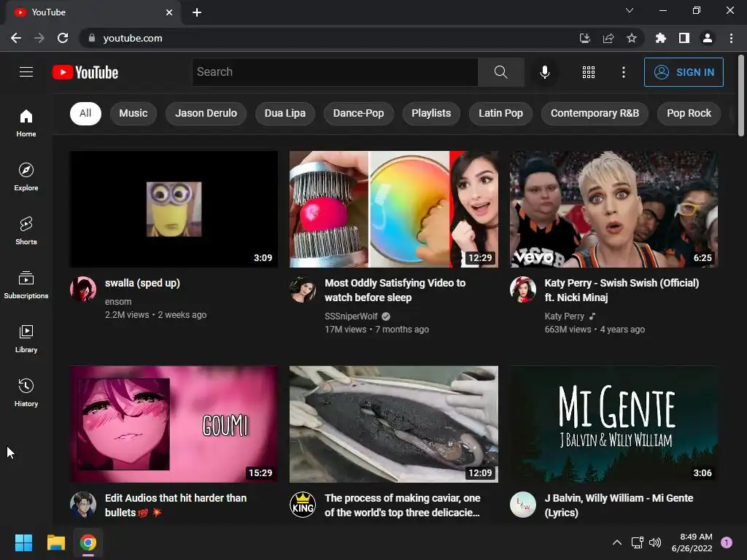The height and width of the screenshot is (560, 747).
Task: Click the search magnifier button
Action: [x=500, y=72]
